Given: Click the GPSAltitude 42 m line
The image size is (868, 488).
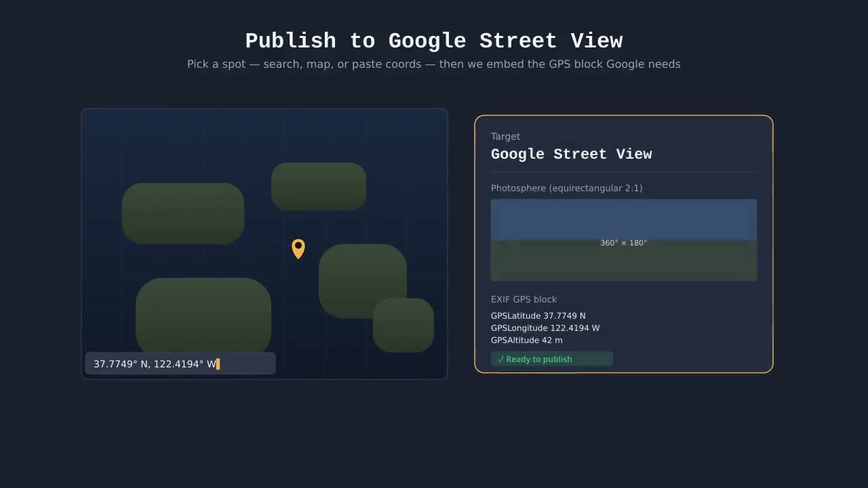Looking at the screenshot, I should tap(527, 340).
